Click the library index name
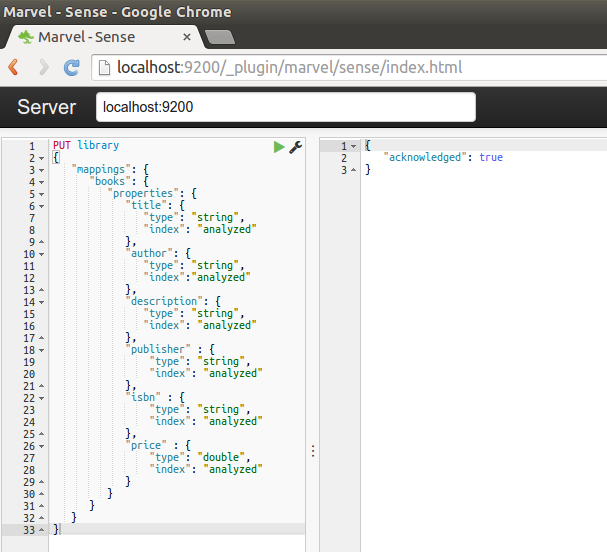Image resolution: width=607 pixels, height=552 pixels. click(x=98, y=146)
